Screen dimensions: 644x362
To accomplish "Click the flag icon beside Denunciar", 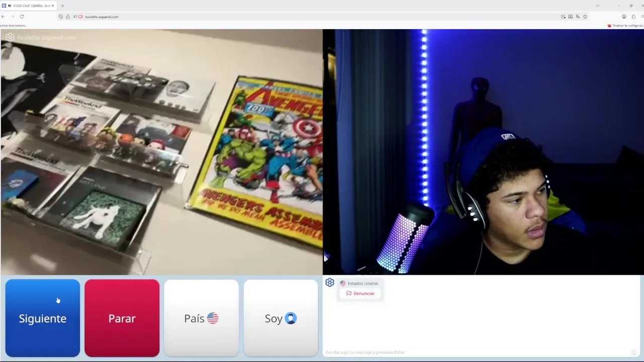I will pos(349,294).
